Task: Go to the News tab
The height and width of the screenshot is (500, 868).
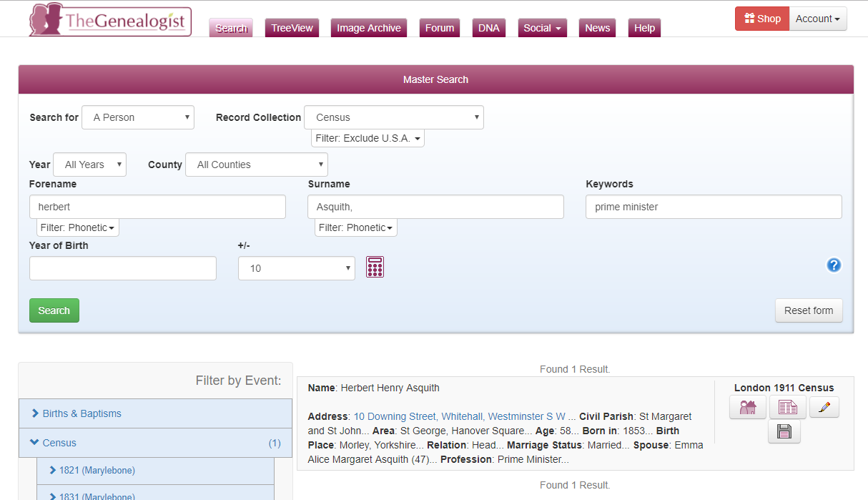Action: (598, 28)
